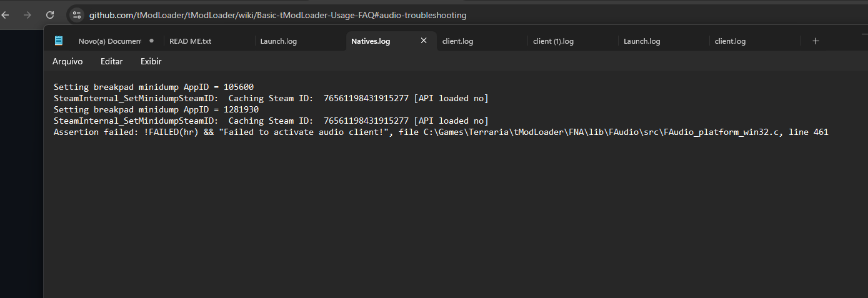868x298 pixels.
Task: Click the browser back arrow
Action: 6,15
